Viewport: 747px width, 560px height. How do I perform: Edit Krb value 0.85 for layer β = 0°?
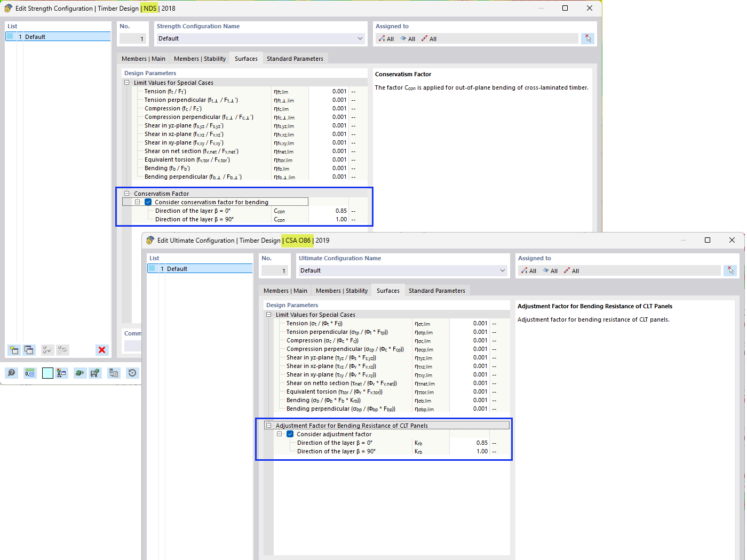(x=469, y=443)
